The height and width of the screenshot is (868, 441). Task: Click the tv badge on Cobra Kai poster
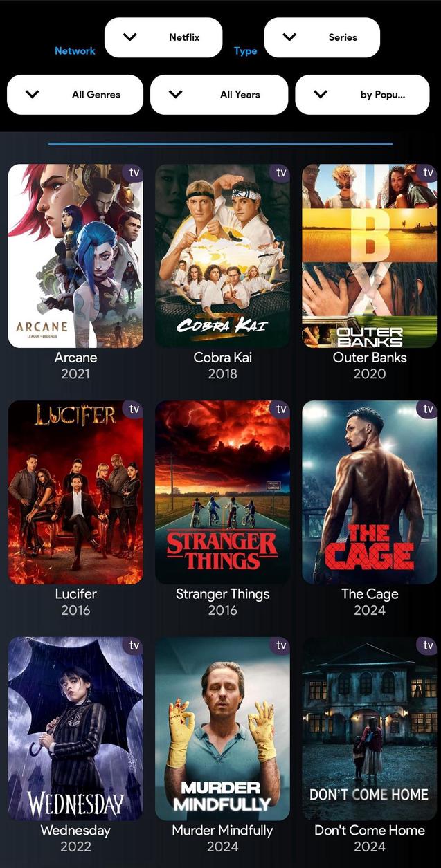280,173
